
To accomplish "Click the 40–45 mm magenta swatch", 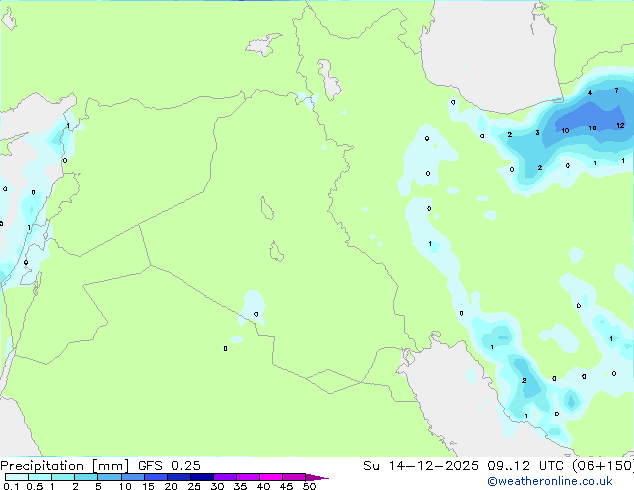I will pos(271,477).
